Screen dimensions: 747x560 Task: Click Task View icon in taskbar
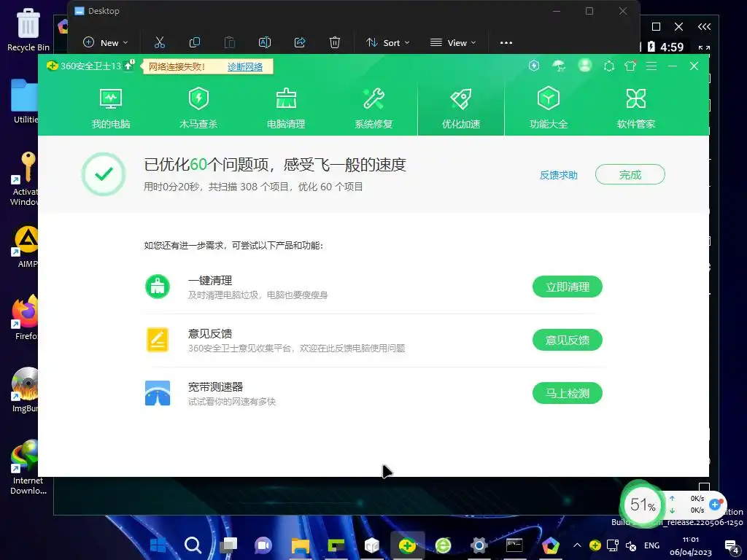pyautogui.click(x=228, y=545)
